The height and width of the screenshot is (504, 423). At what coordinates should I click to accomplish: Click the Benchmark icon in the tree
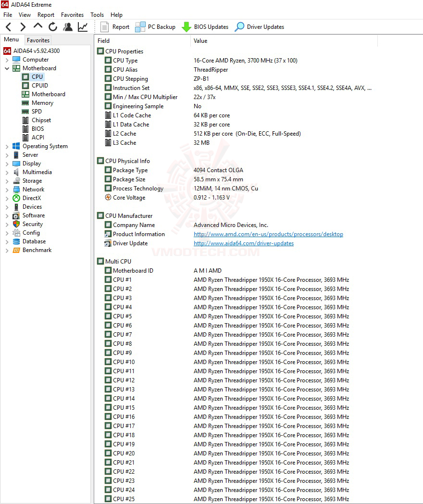tap(16, 250)
